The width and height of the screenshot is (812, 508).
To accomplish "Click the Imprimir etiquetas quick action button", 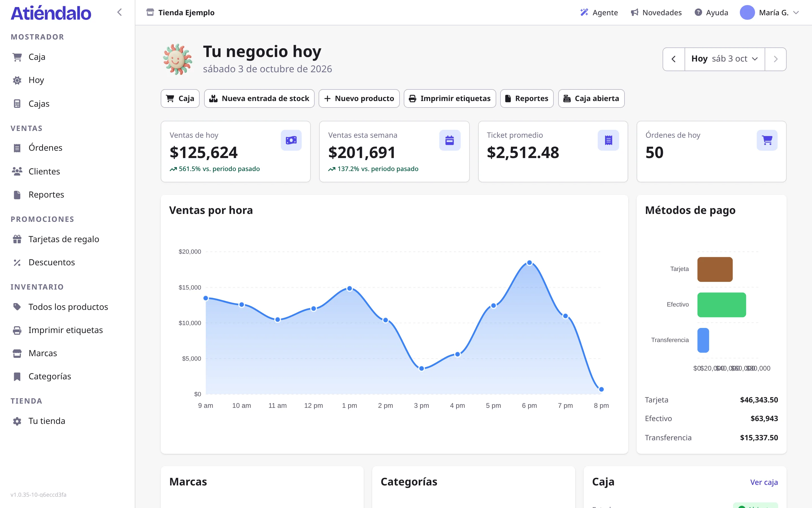I will [450, 98].
